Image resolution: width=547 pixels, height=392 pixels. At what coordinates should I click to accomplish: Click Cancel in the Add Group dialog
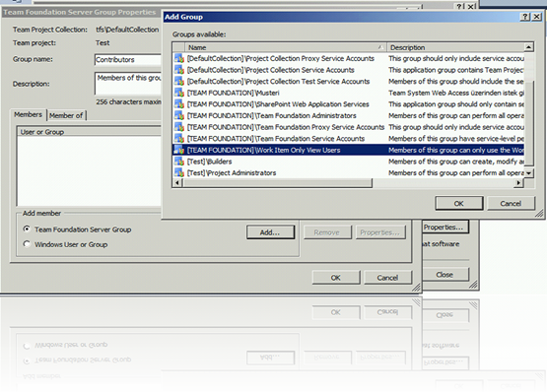[x=511, y=203]
